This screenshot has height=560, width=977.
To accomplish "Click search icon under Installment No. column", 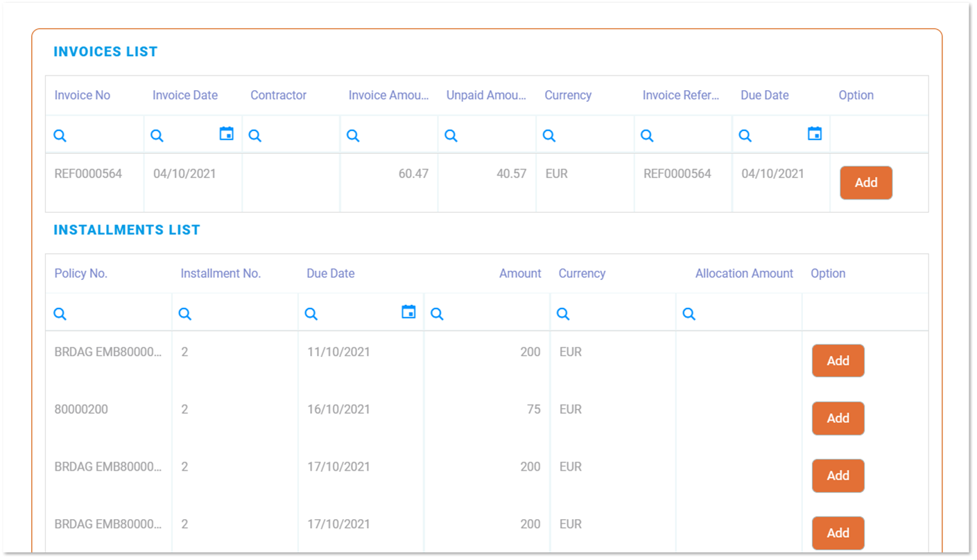I will coord(185,314).
